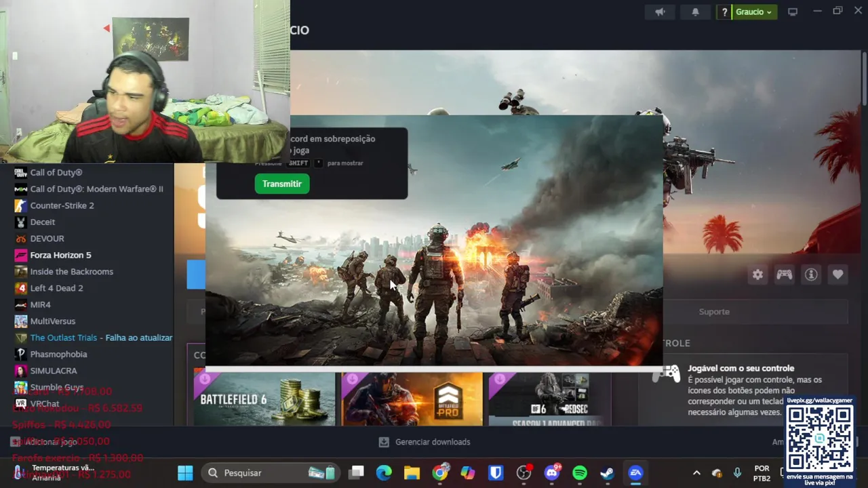This screenshot has height=488, width=868.
Task: Show hidden system tray icons
Action: click(696, 472)
